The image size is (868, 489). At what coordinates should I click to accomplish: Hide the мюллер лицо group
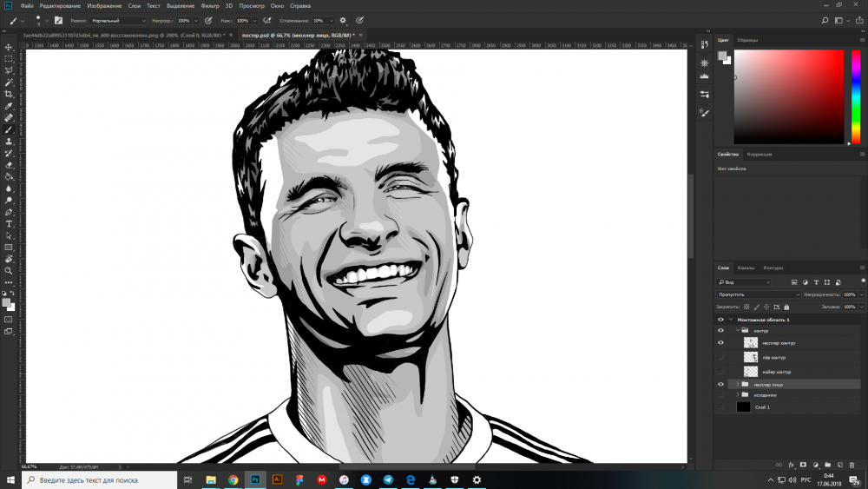(x=720, y=384)
